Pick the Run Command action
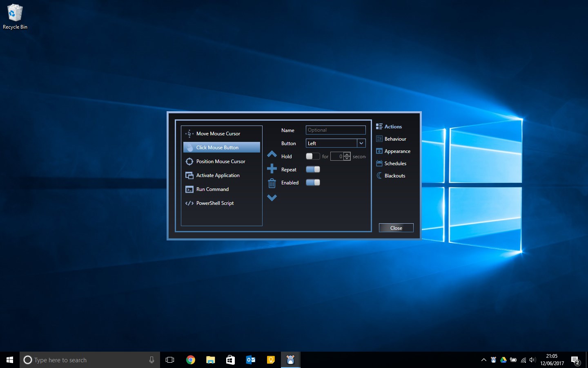Viewport: 588px width, 368px height. 212,189
